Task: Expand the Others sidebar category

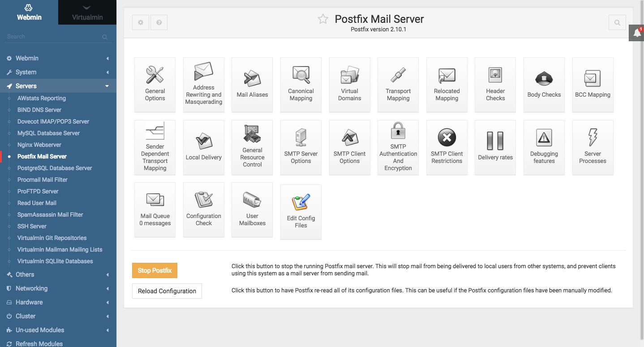Action: pyautogui.click(x=58, y=274)
